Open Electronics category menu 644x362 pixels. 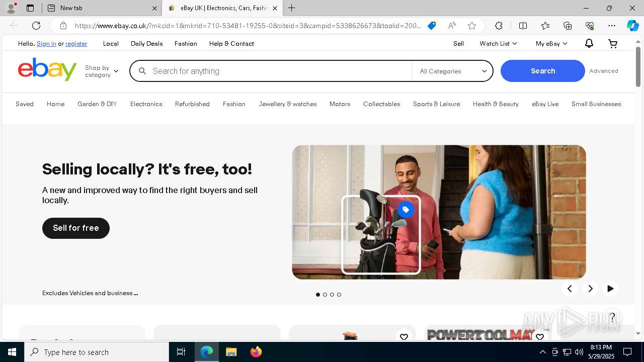(x=146, y=104)
